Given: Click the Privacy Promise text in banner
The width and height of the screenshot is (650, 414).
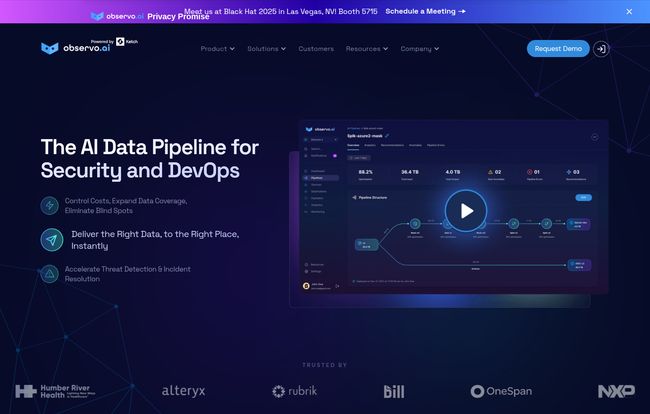Looking at the screenshot, I should tap(179, 16).
